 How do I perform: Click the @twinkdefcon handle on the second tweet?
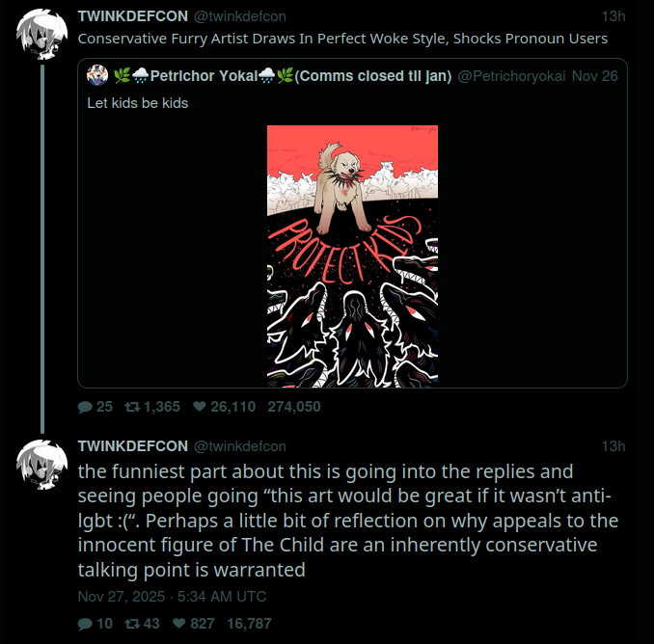click(x=240, y=446)
